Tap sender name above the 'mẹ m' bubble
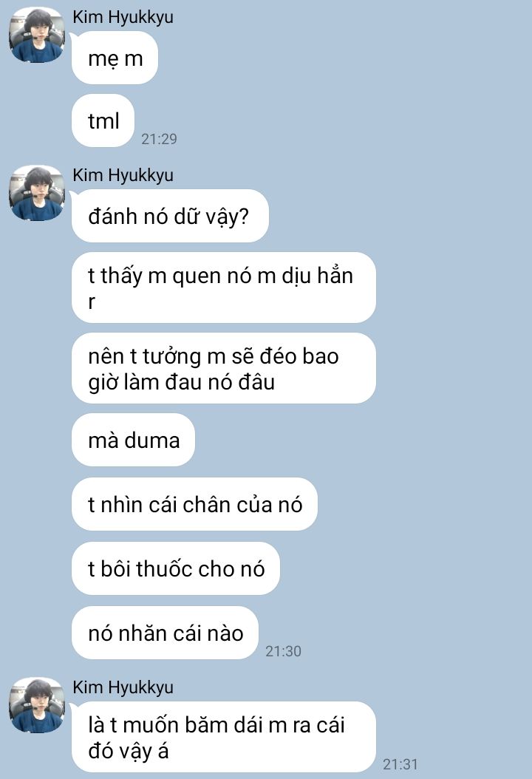 click(123, 18)
